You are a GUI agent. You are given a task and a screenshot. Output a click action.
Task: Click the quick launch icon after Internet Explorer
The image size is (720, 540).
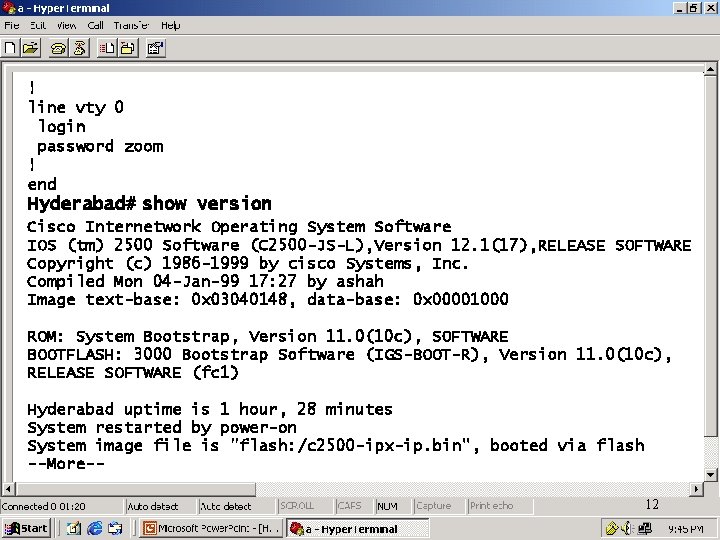(x=115, y=529)
